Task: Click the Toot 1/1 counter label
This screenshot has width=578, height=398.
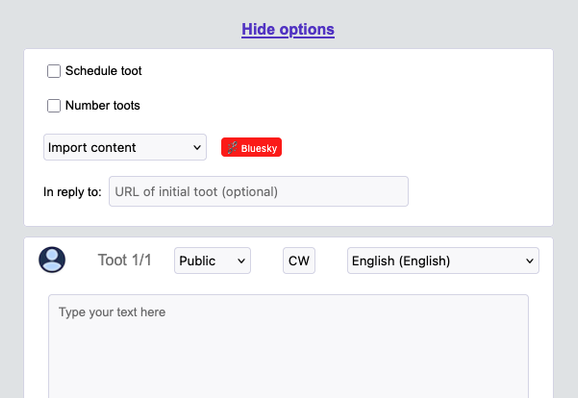Action: (x=125, y=260)
